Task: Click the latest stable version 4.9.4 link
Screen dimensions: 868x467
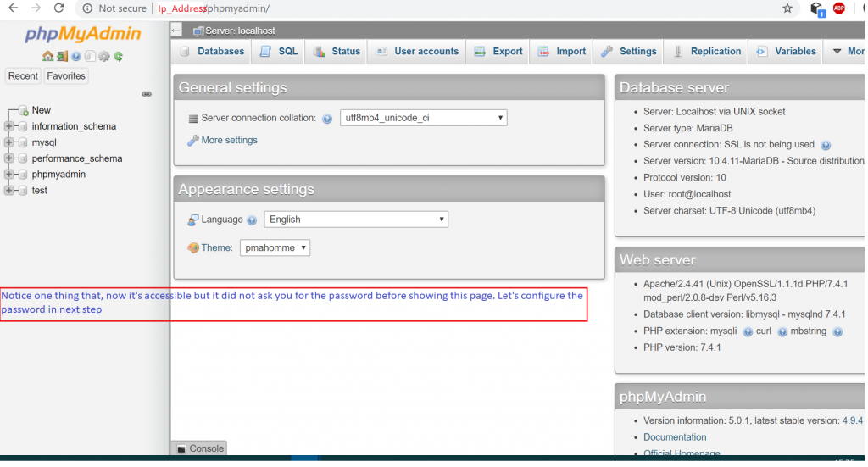Action: click(853, 420)
